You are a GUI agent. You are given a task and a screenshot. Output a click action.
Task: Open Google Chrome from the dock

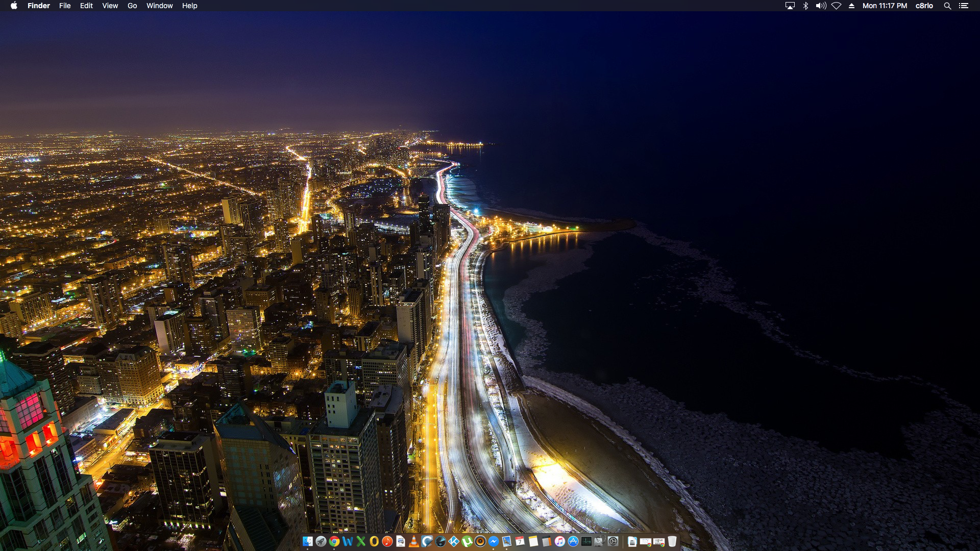(x=334, y=541)
